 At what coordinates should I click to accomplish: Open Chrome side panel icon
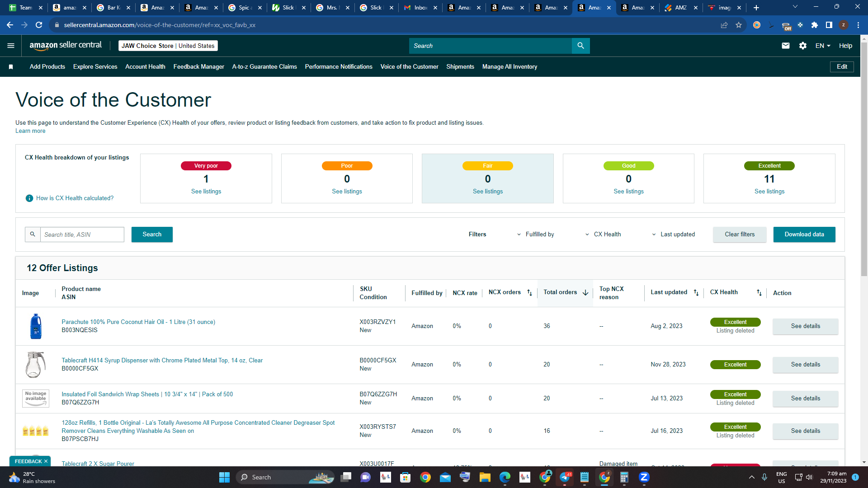click(829, 25)
